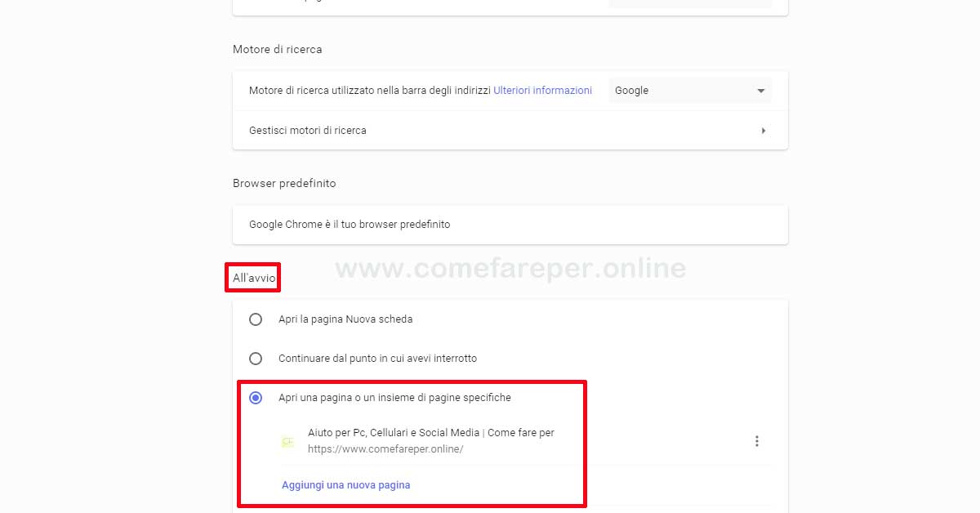Select the Apri la pagina Nuova scheda option
The image size is (980, 513).
255,319
